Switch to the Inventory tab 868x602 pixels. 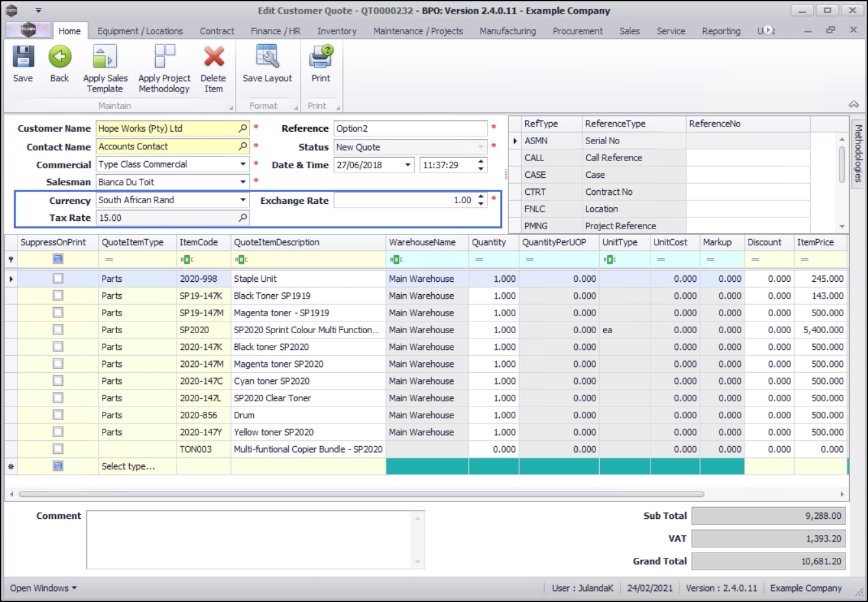click(336, 31)
